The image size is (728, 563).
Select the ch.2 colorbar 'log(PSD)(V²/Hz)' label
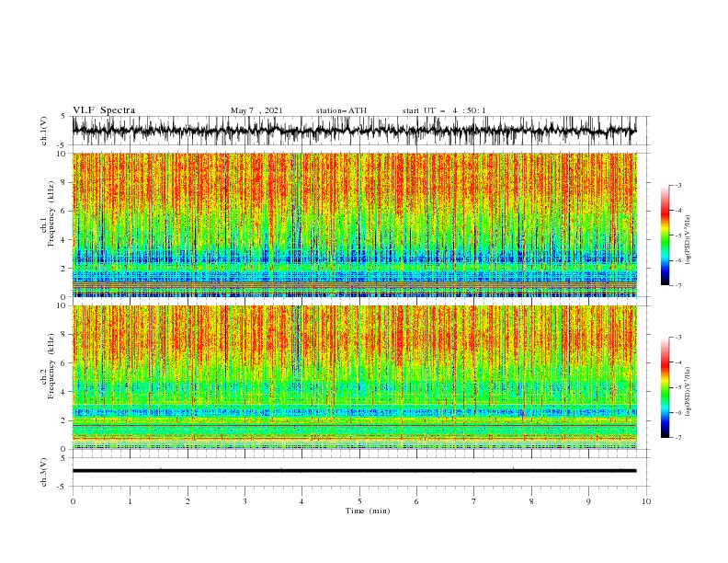[x=688, y=392]
